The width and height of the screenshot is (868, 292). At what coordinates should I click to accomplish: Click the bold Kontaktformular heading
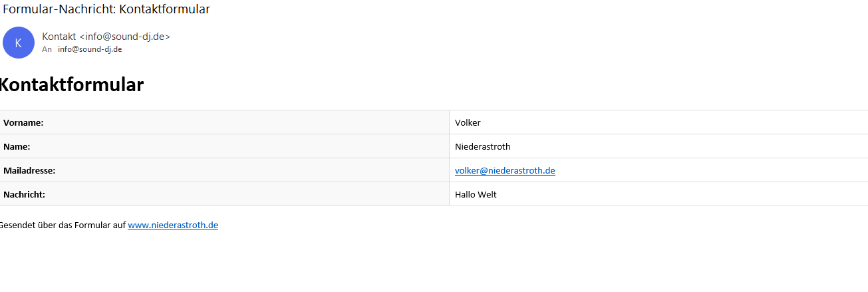point(71,85)
